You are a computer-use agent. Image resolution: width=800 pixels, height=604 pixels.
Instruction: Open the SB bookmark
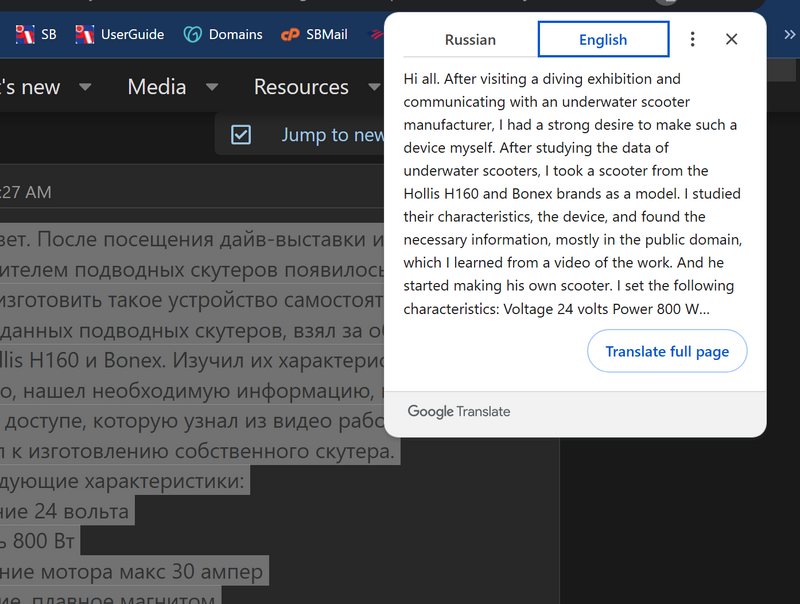coord(36,34)
